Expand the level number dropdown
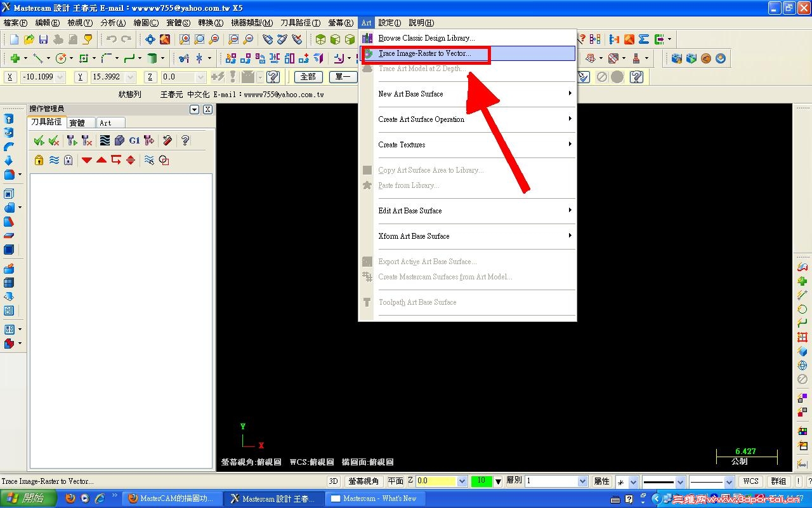Viewport: 812px width, 508px height. click(582, 481)
